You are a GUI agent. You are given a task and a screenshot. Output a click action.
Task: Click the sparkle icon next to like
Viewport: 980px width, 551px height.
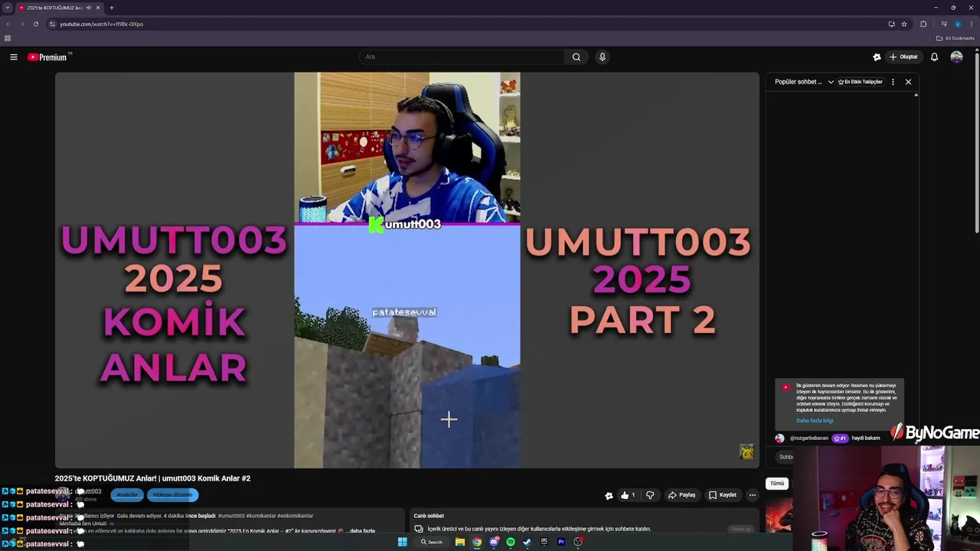pos(609,496)
